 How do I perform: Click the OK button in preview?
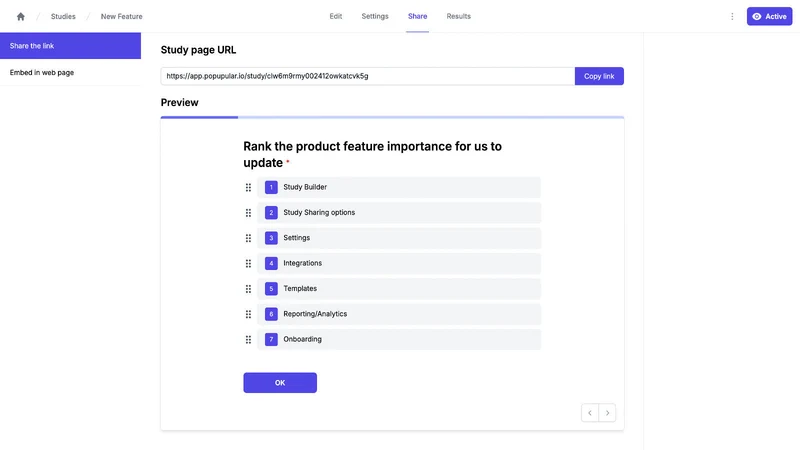click(x=280, y=383)
